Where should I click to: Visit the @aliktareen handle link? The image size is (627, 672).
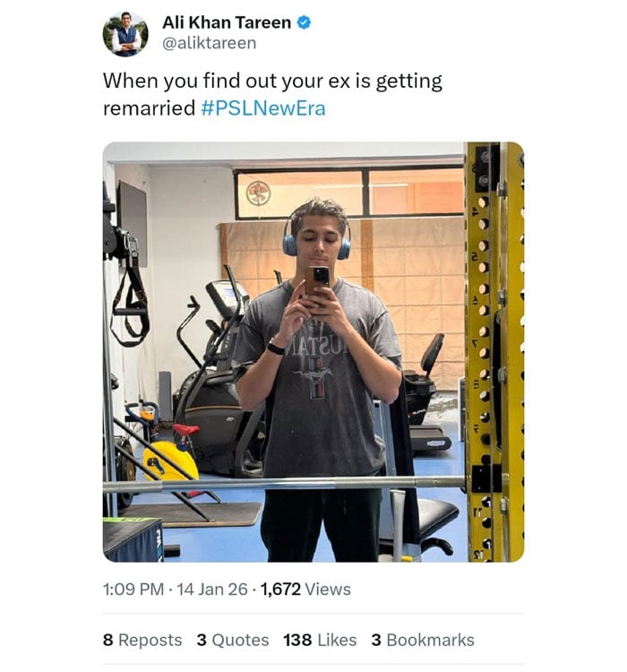pos(209,43)
